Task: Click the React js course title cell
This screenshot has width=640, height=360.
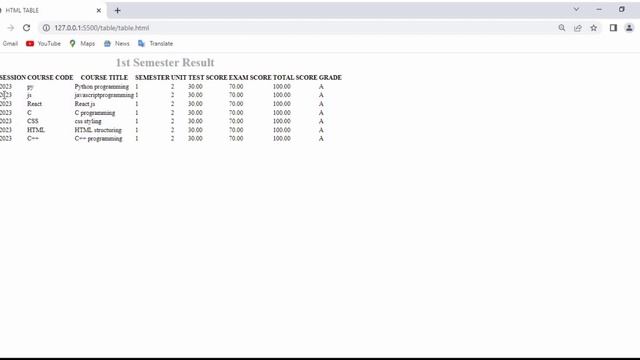Action: [85, 104]
